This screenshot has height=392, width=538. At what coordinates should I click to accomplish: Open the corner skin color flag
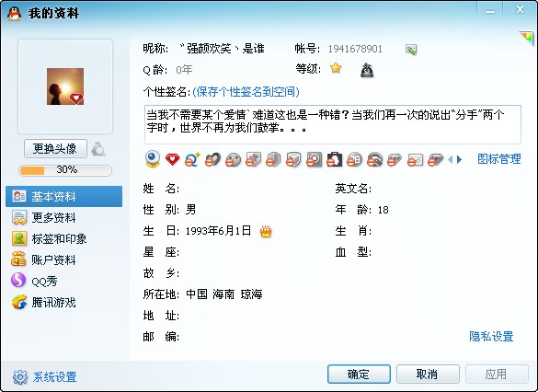pos(526,38)
